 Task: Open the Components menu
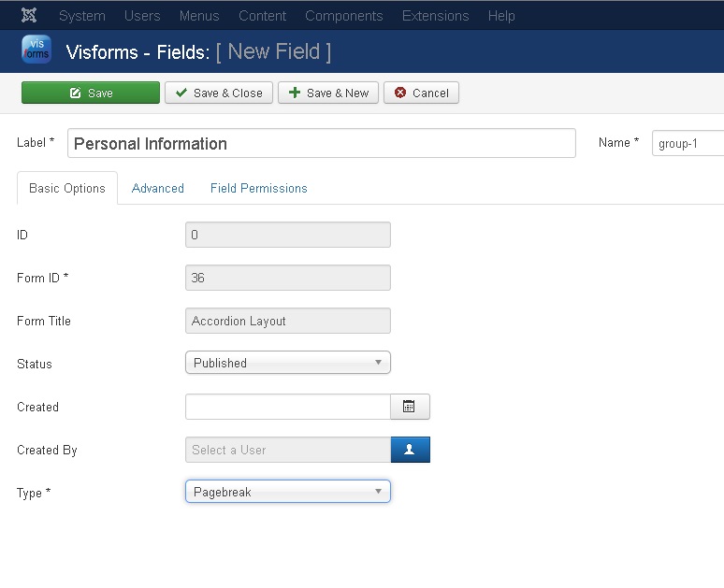tap(343, 16)
